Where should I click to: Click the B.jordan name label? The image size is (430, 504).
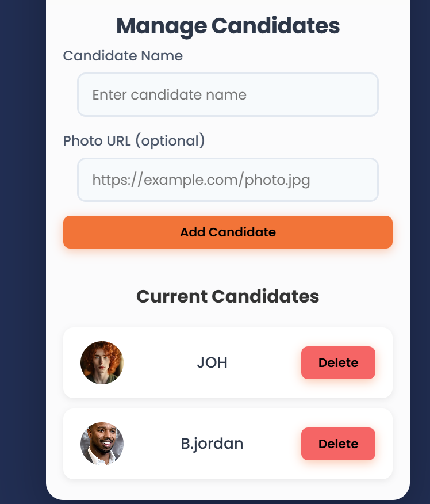(212, 444)
